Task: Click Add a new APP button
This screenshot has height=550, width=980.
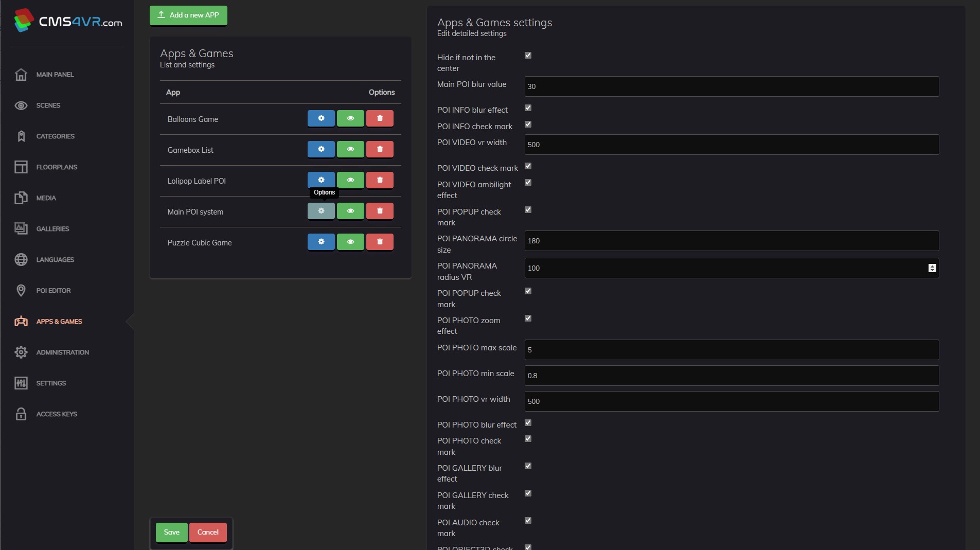Action: point(188,15)
